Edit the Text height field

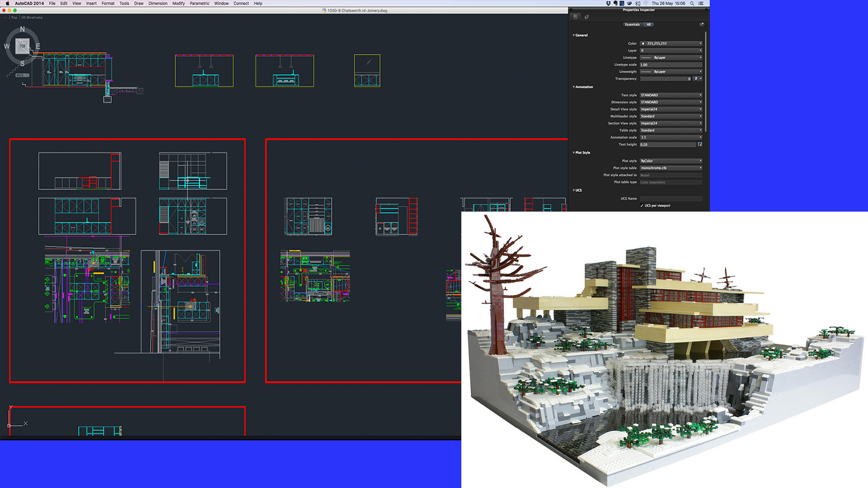coord(668,145)
